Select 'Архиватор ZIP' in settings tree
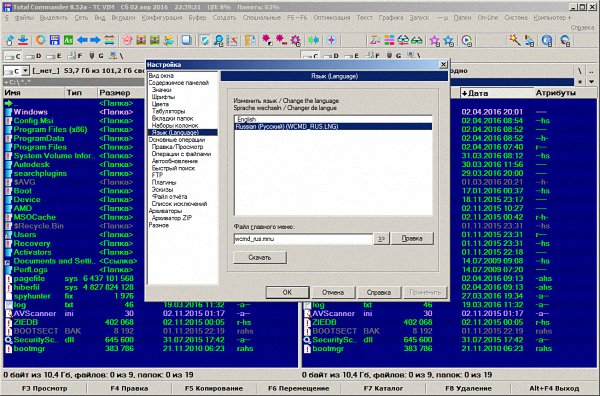The width and height of the screenshot is (600, 396). pyautogui.click(x=172, y=218)
